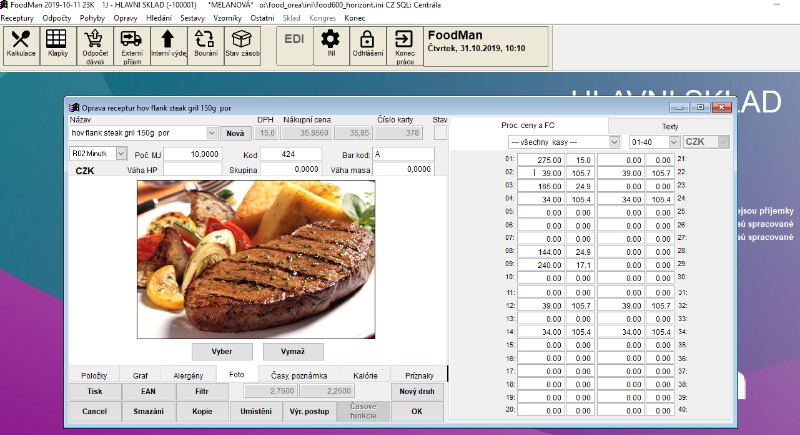Click the Filtr button
The width and height of the screenshot is (800, 435).
tap(202, 392)
